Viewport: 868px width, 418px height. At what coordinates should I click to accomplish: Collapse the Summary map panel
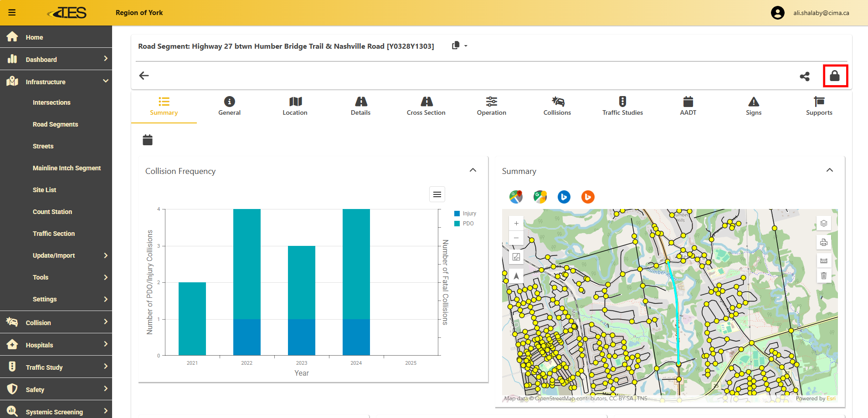tap(830, 170)
